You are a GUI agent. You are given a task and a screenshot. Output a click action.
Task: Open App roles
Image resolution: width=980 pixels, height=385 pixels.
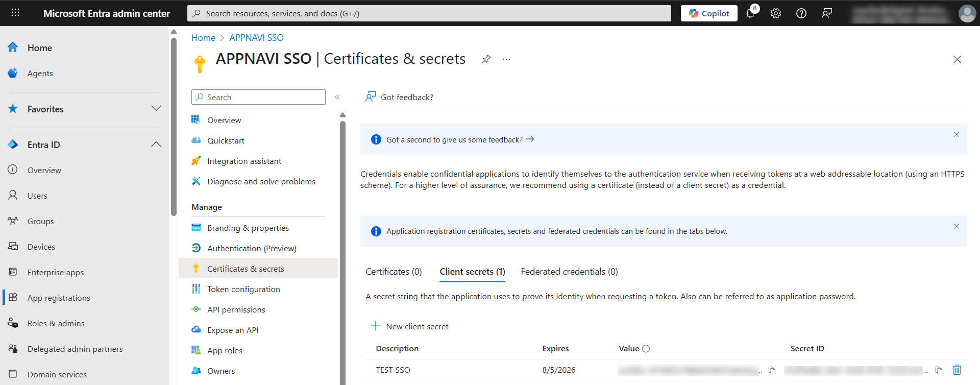(225, 350)
